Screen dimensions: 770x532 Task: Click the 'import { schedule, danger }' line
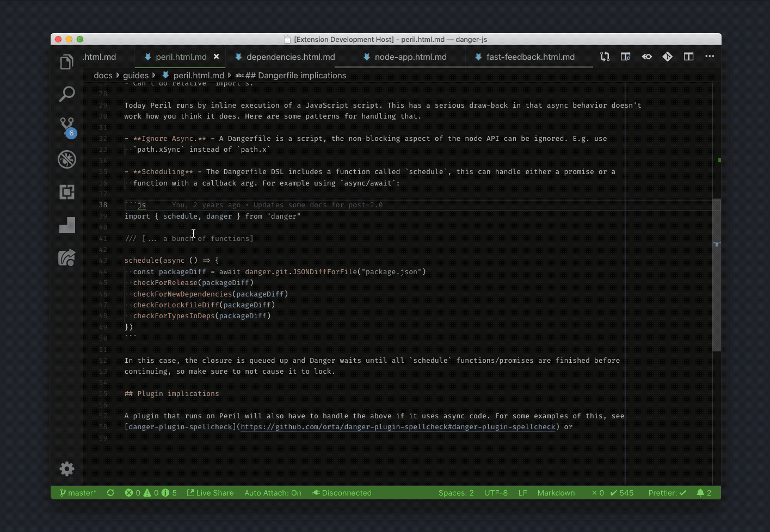pos(212,216)
